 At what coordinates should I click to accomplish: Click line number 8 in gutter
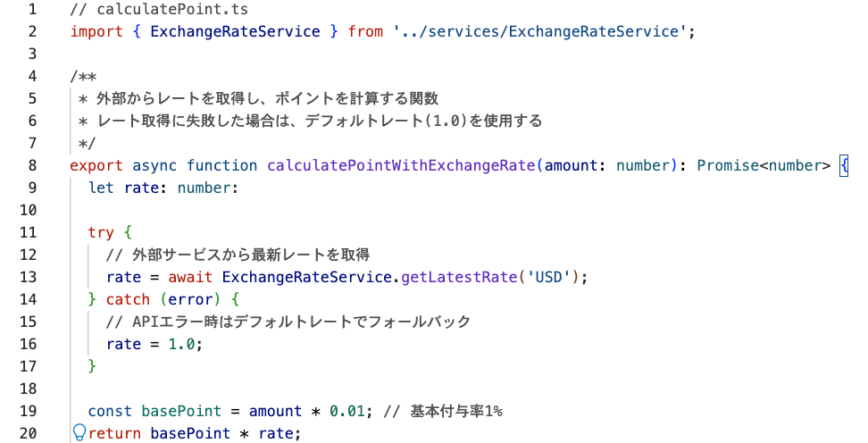32,165
